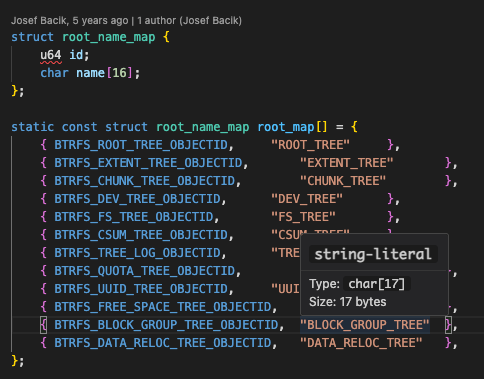Click the 'char' keyword in struct
Viewport: 484px width, 379px height.
click(x=54, y=73)
